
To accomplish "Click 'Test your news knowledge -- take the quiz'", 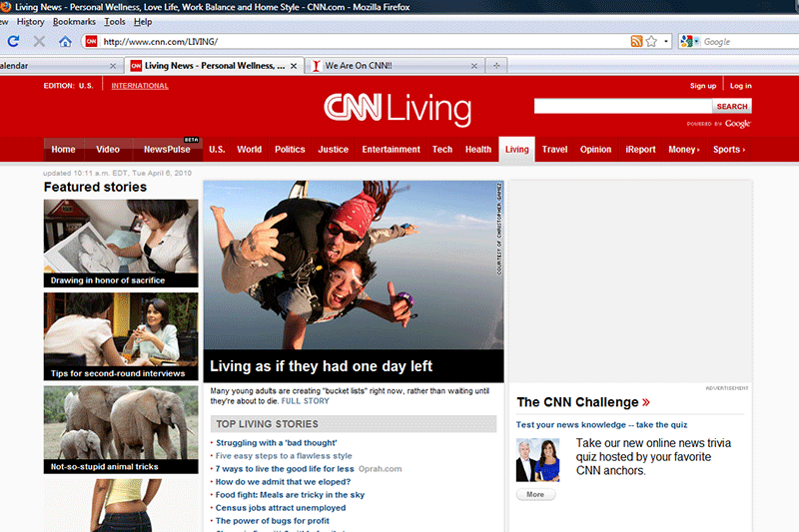I will tap(601, 424).
